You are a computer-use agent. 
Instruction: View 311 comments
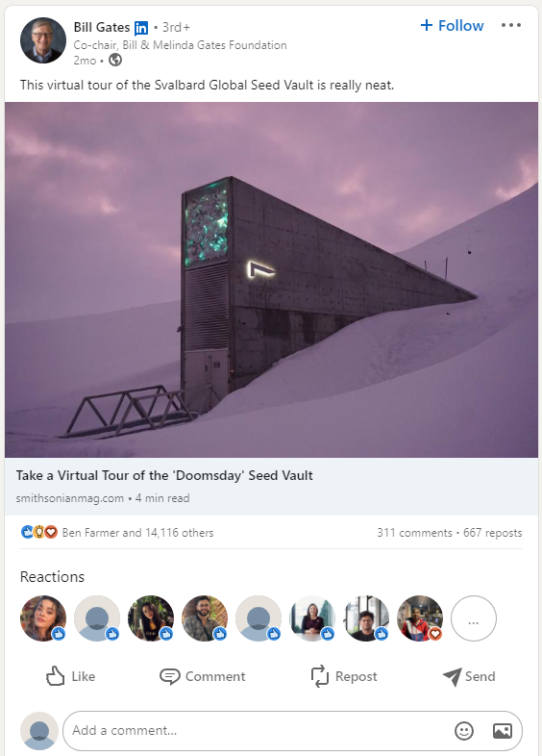point(414,533)
